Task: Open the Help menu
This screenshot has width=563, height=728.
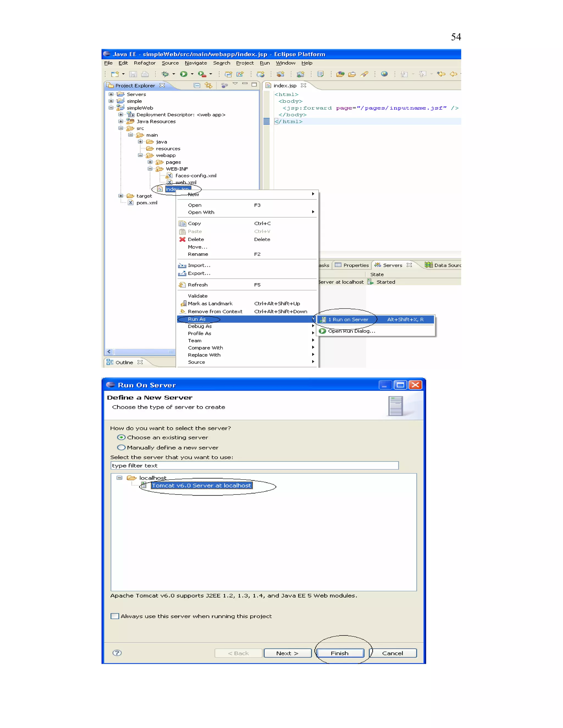Action: [307, 63]
